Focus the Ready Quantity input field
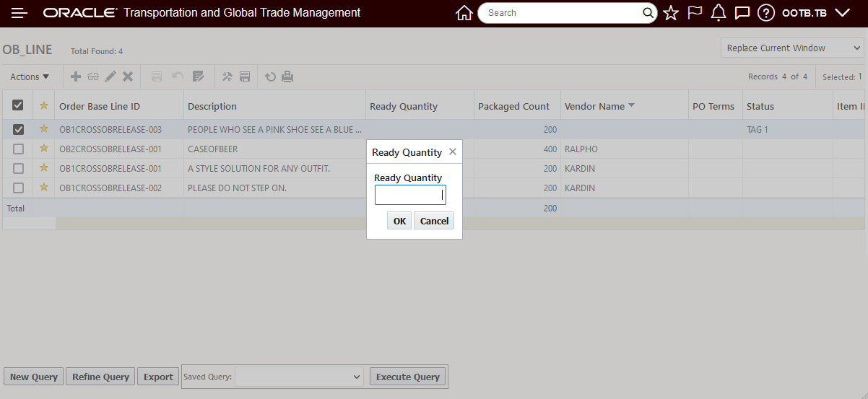Viewport: 868px width, 399px height. [x=410, y=195]
